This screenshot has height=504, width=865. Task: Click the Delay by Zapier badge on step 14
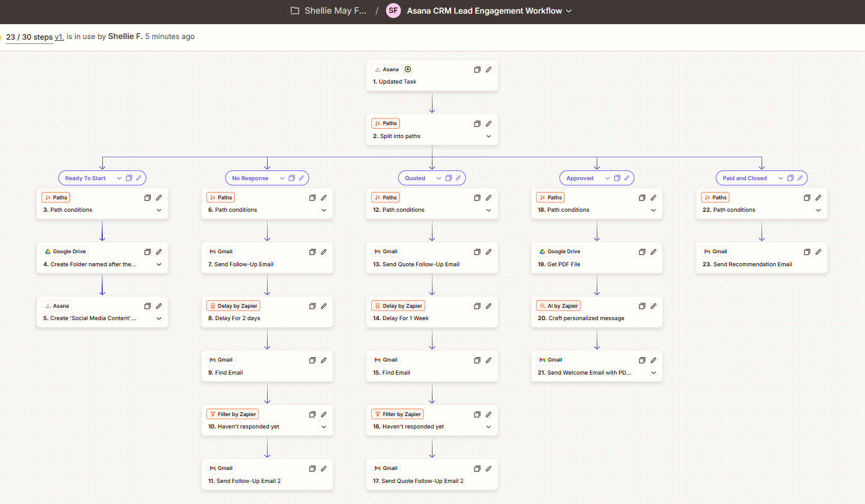pos(398,306)
